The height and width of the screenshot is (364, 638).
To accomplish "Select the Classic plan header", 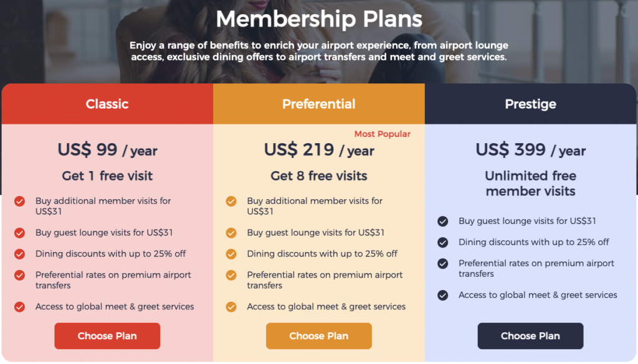I will [107, 104].
